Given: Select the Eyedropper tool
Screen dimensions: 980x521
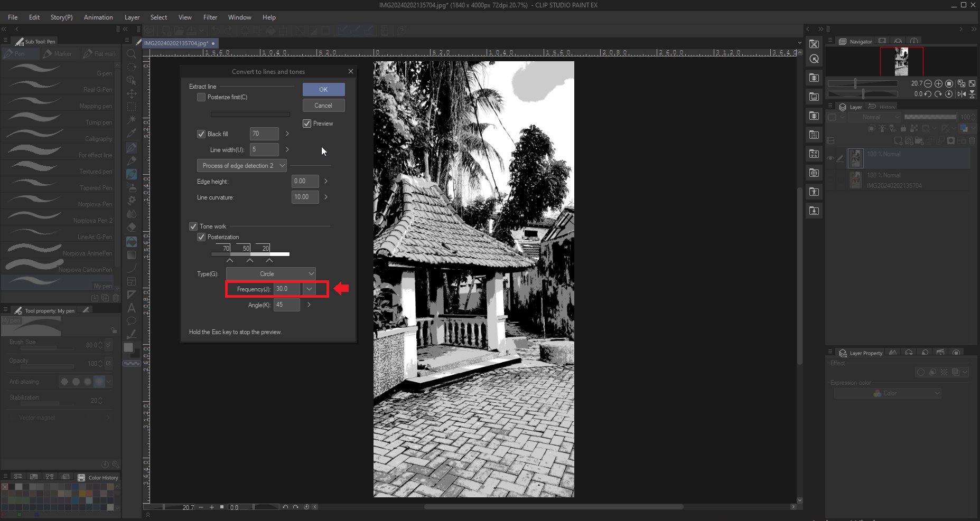Looking at the screenshot, I should coord(132,133).
